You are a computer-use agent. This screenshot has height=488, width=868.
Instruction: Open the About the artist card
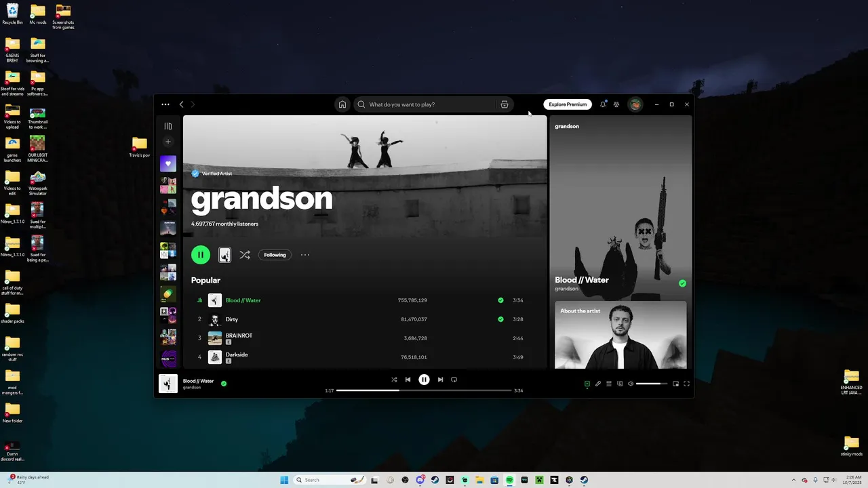(620, 335)
